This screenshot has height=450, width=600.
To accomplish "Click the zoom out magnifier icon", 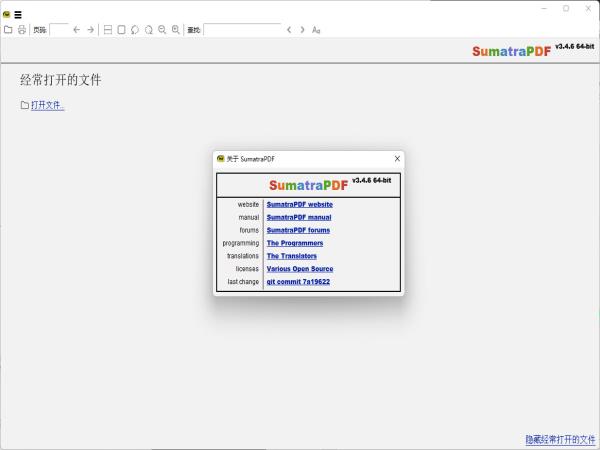I will [162, 29].
